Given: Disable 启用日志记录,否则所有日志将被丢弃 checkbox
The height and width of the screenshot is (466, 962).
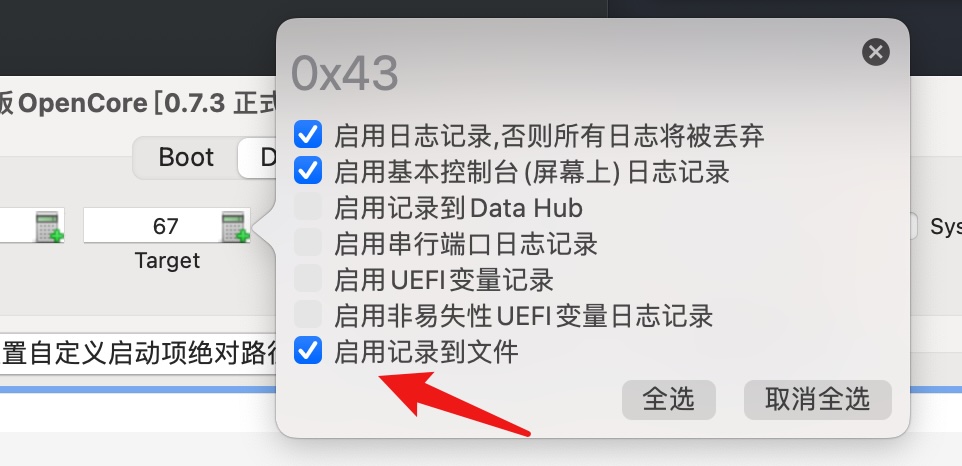Looking at the screenshot, I should click(308, 135).
